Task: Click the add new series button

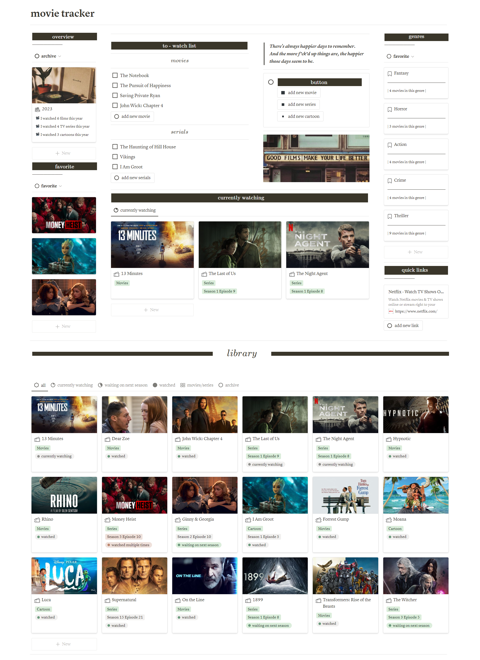Action: tap(299, 104)
